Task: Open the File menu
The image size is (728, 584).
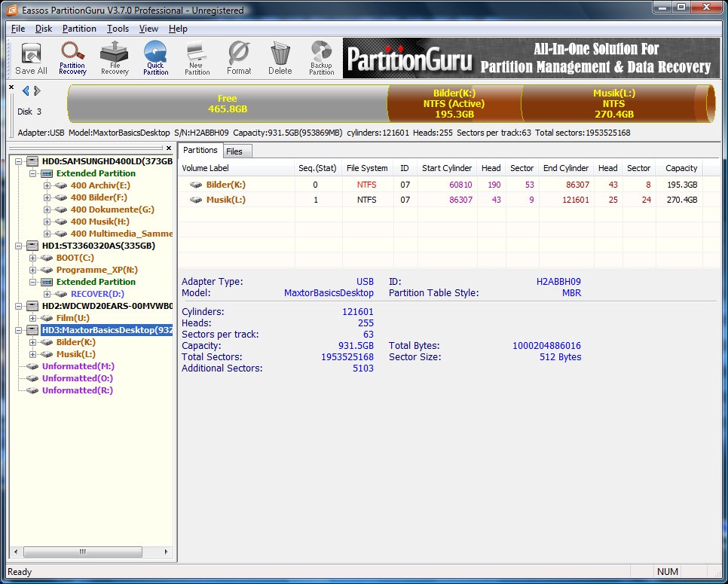Action: pos(18,29)
